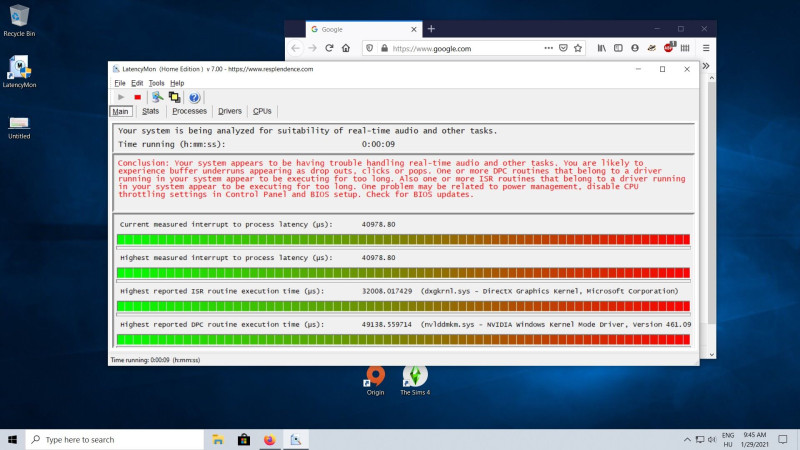Click the tracking protection shield in address bar

(x=369, y=48)
